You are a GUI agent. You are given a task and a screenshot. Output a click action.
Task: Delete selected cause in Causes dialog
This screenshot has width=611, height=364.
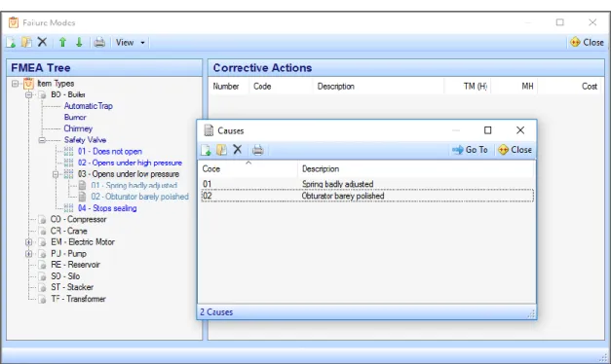(238, 150)
